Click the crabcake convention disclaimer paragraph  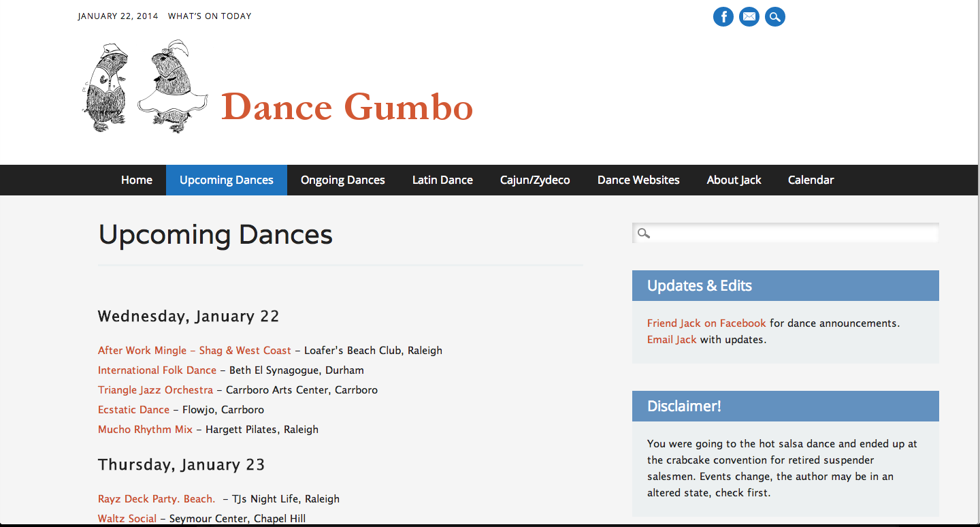click(783, 468)
